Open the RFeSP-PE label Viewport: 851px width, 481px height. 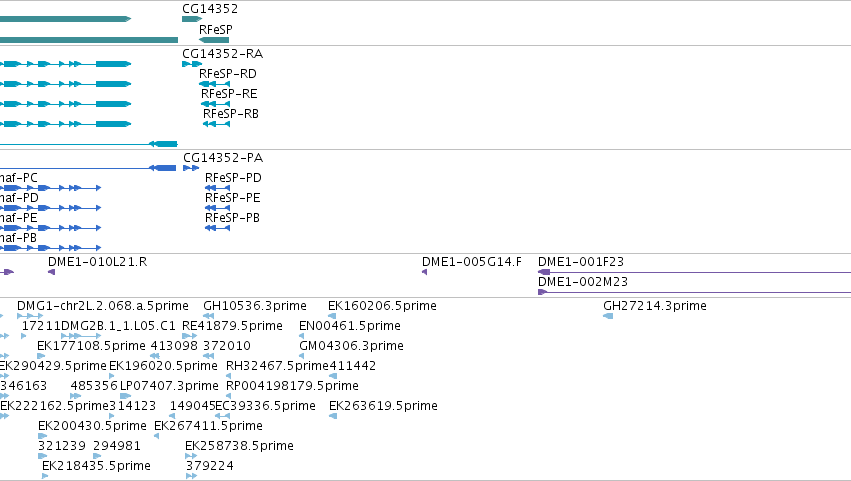(x=232, y=198)
